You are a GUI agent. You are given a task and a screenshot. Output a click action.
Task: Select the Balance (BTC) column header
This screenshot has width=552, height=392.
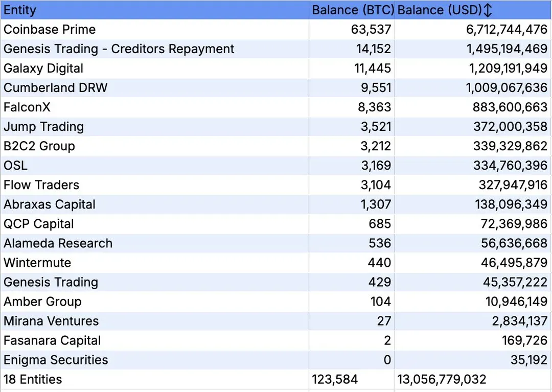tap(353, 10)
